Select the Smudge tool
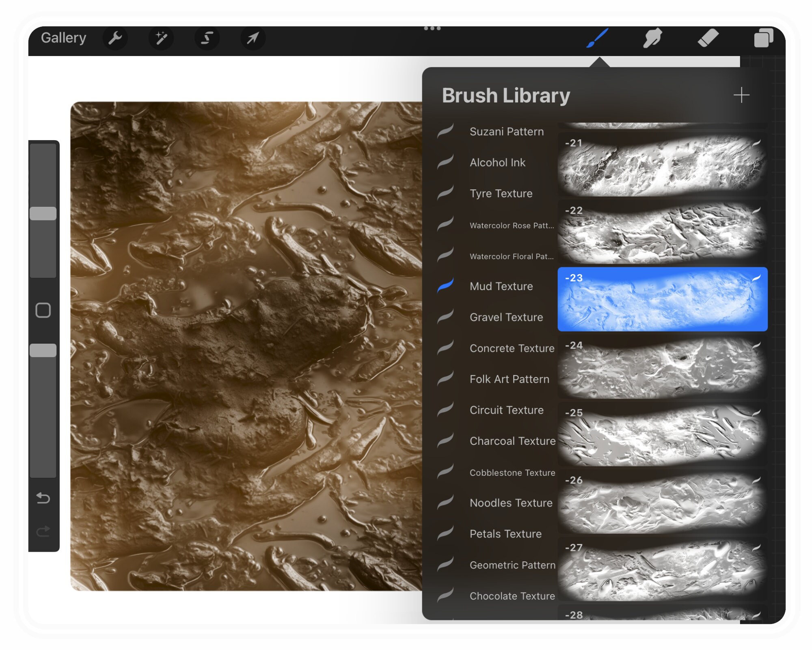The width and height of the screenshot is (812, 650). click(x=652, y=38)
